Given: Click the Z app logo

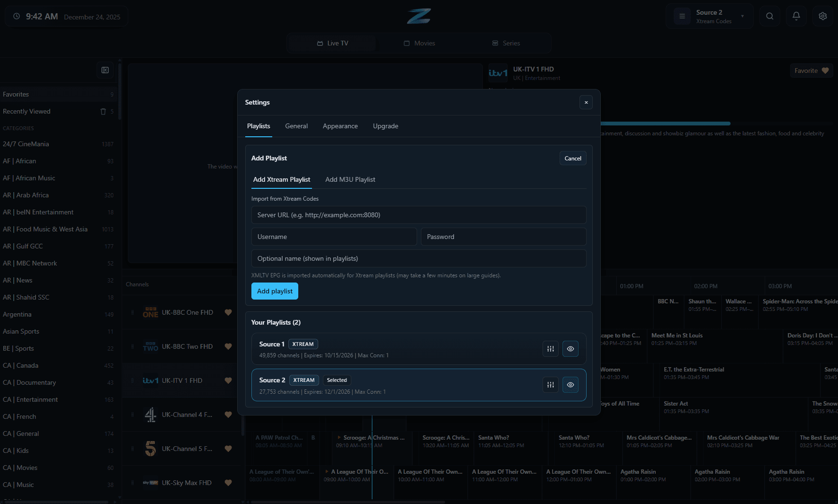Looking at the screenshot, I should pyautogui.click(x=419, y=16).
